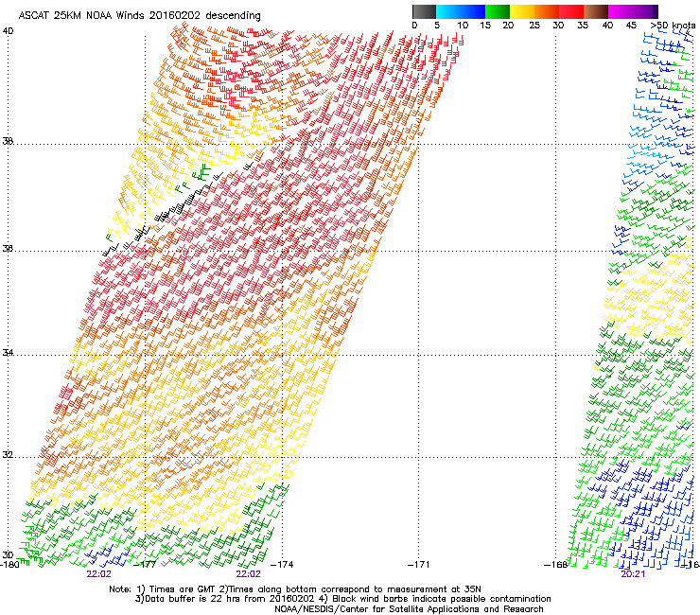Click the '>50 knots' color scale label
The height and width of the screenshot is (615, 700).
point(673,26)
